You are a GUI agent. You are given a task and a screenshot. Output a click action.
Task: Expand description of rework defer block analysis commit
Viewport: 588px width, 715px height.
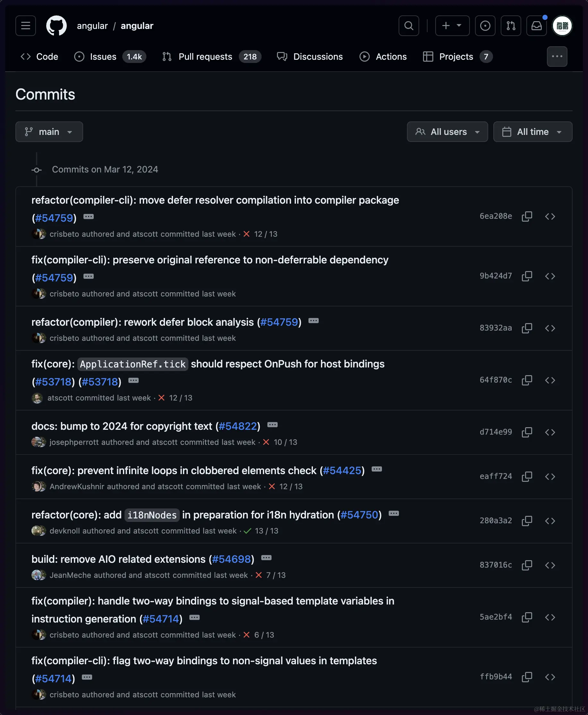coord(313,321)
